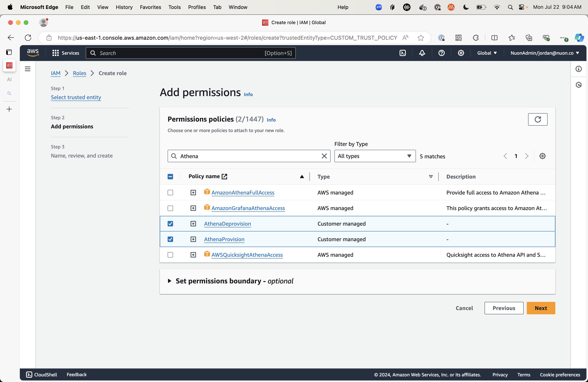
Task: Open the notifications bell icon
Action: click(422, 53)
